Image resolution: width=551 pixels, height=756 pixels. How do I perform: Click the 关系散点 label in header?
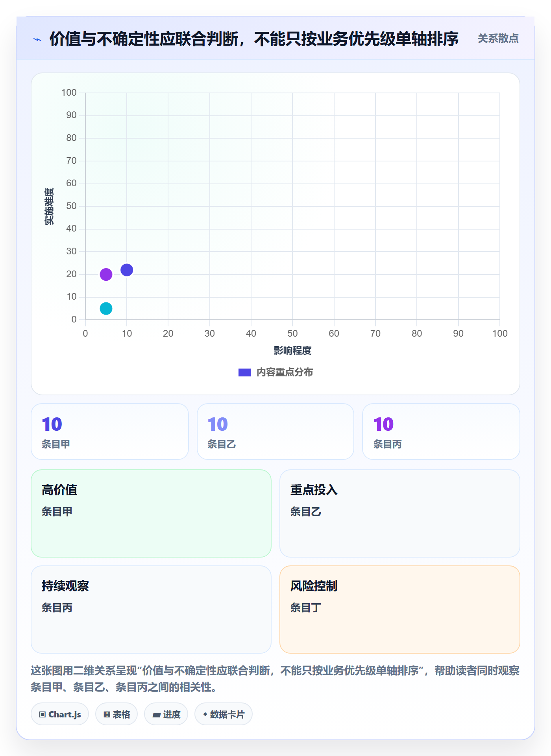(x=498, y=39)
